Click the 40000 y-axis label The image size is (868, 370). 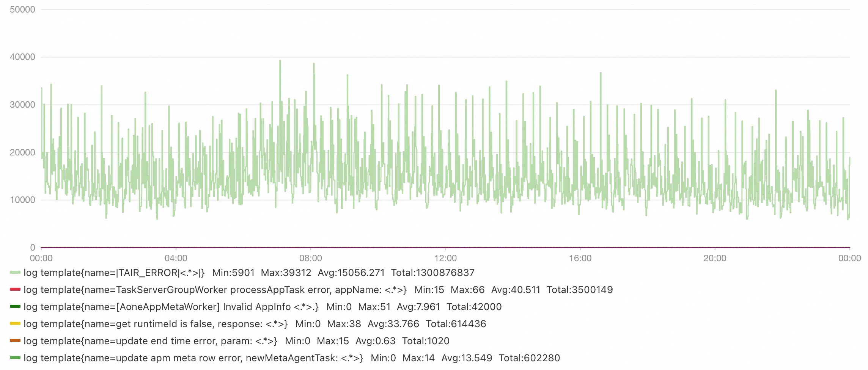[x=22, y=57]
